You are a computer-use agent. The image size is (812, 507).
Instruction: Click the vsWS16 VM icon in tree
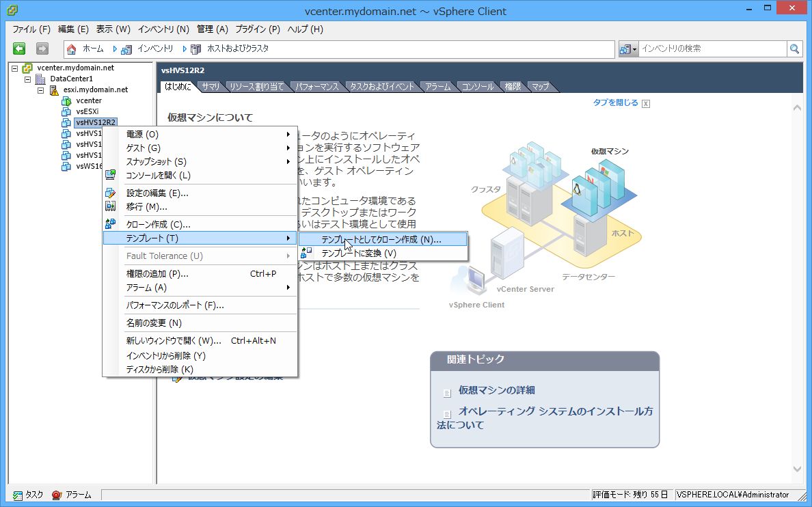click(66, 166)
